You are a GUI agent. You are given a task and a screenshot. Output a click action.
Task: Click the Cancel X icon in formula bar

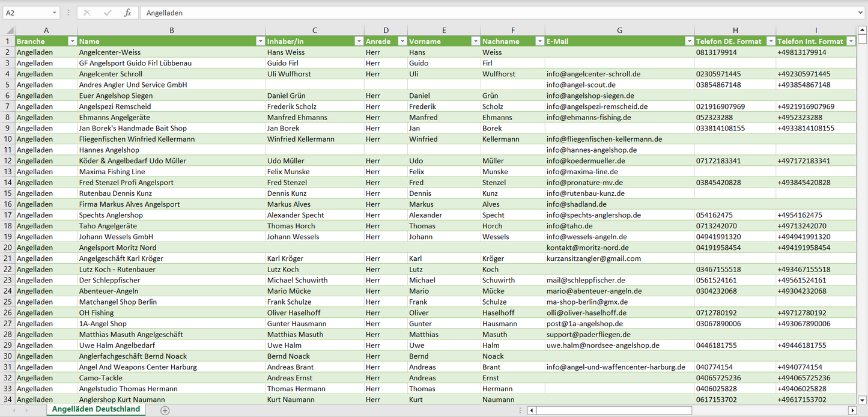pyautogui.click(x=87, y=13)
